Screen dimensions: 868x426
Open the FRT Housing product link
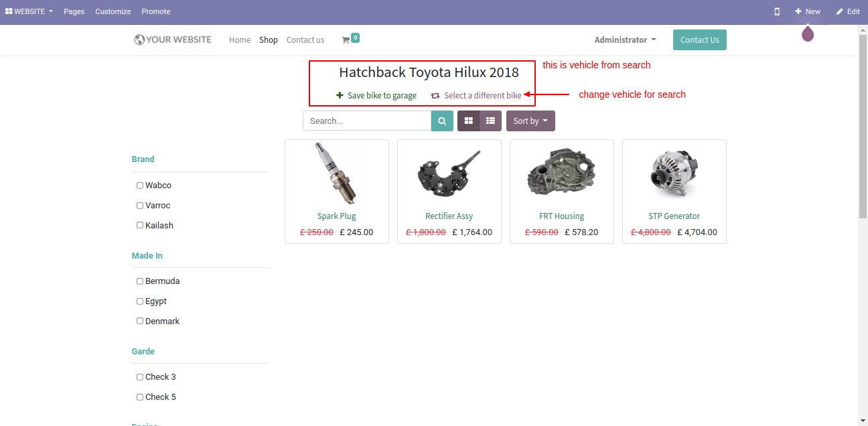click(x=562, y=216)
